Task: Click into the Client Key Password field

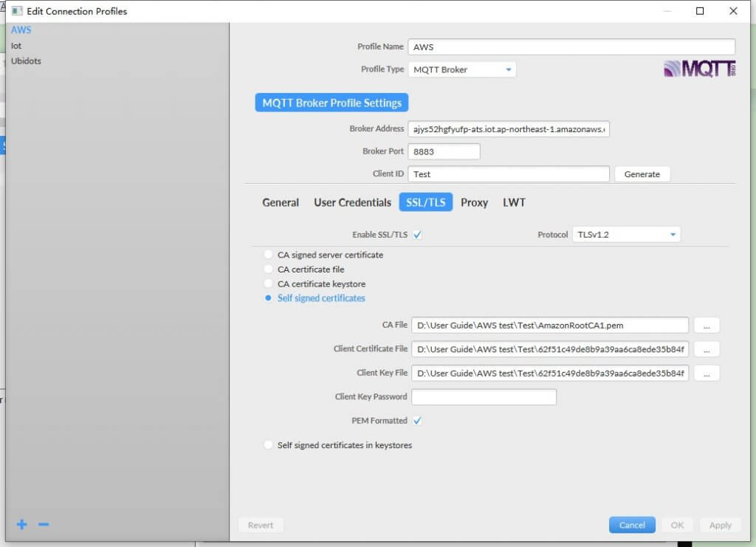Action: point(484,396)
